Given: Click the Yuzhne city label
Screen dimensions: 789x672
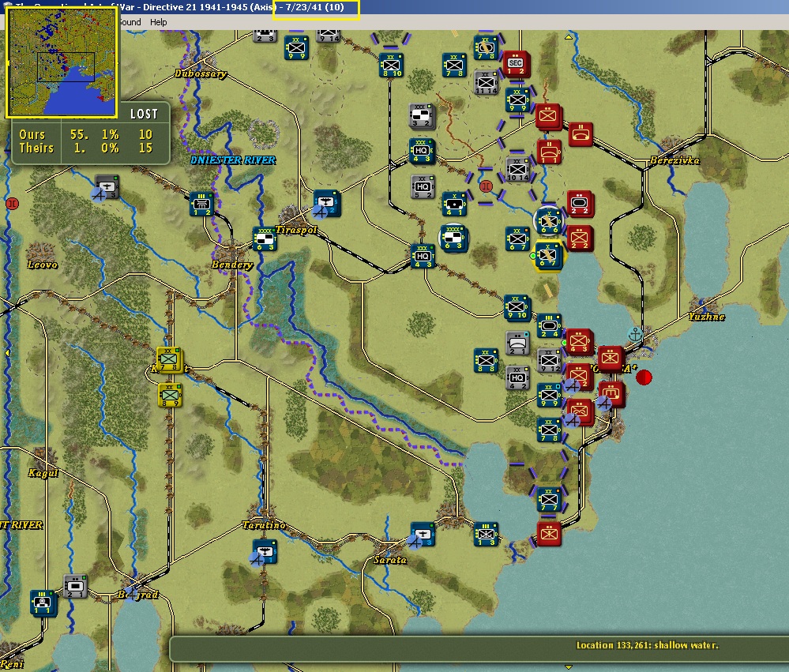Looking at the screenshot, I should (x=707, y=317).
